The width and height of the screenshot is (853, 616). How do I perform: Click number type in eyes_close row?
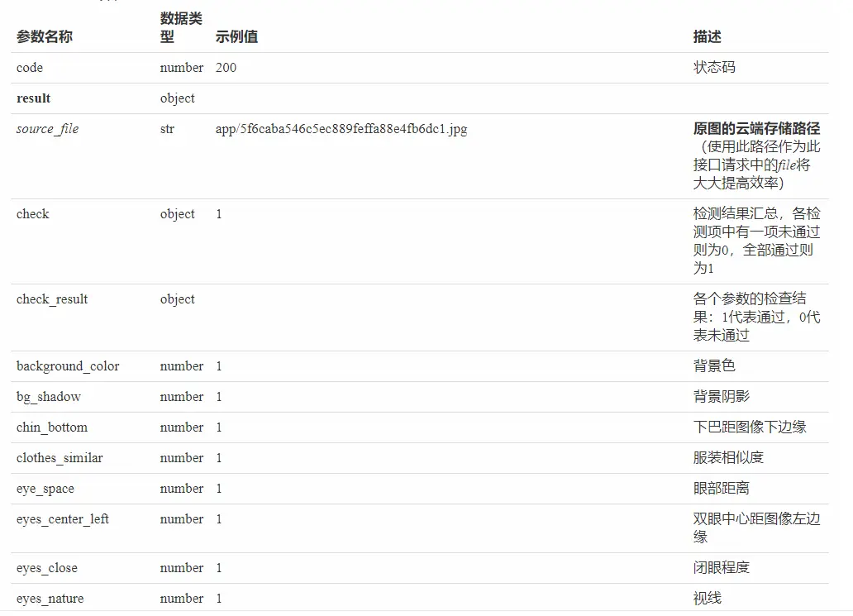pyautogui.click(x=182, y=568)
